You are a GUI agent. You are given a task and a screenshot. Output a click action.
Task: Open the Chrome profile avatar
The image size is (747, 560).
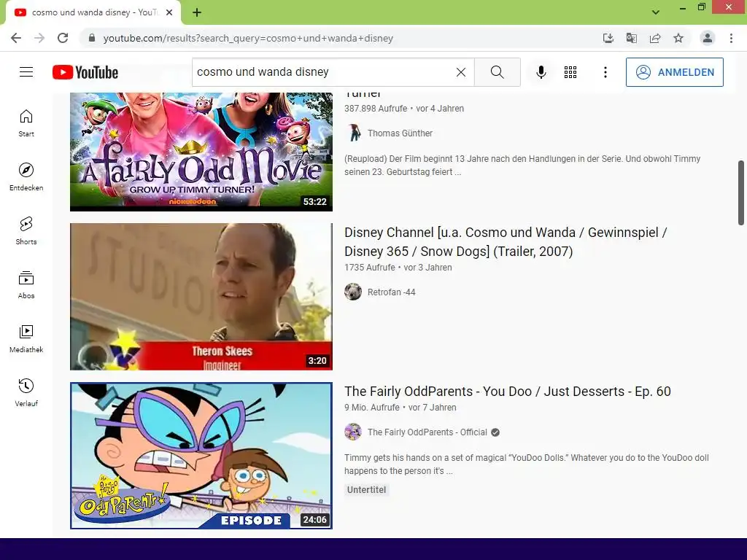[x=708, y=38]
